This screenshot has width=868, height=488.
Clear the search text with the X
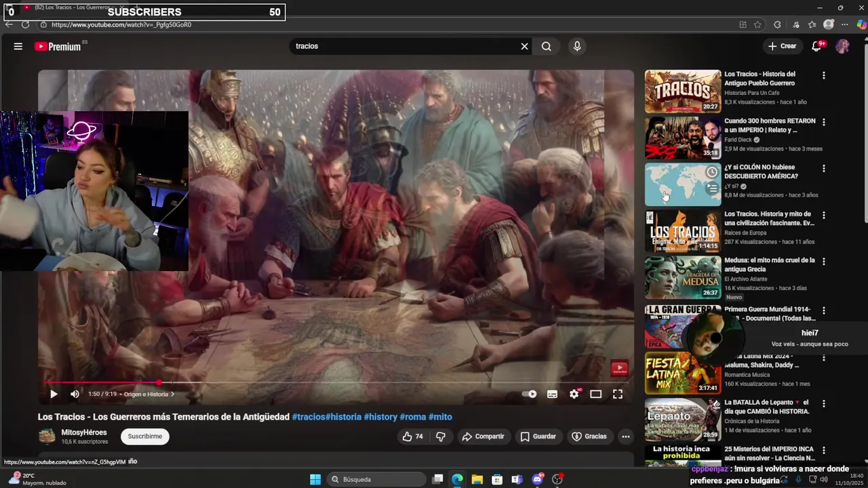[x=524, y=46]
